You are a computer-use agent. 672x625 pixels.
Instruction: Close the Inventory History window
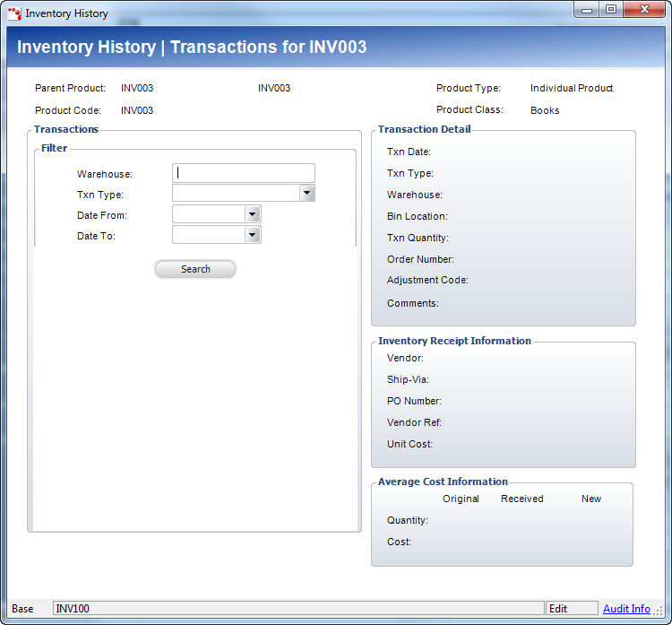(x=643, y=10)
